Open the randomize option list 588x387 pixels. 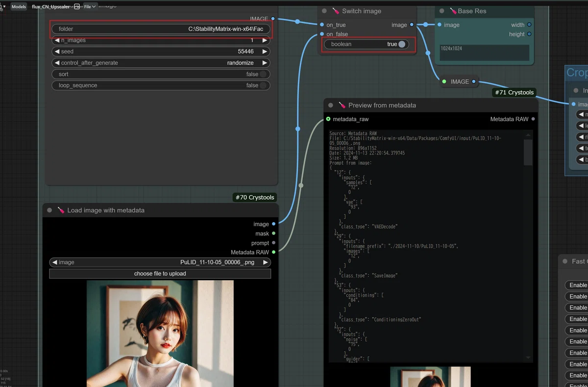(240, 63)
